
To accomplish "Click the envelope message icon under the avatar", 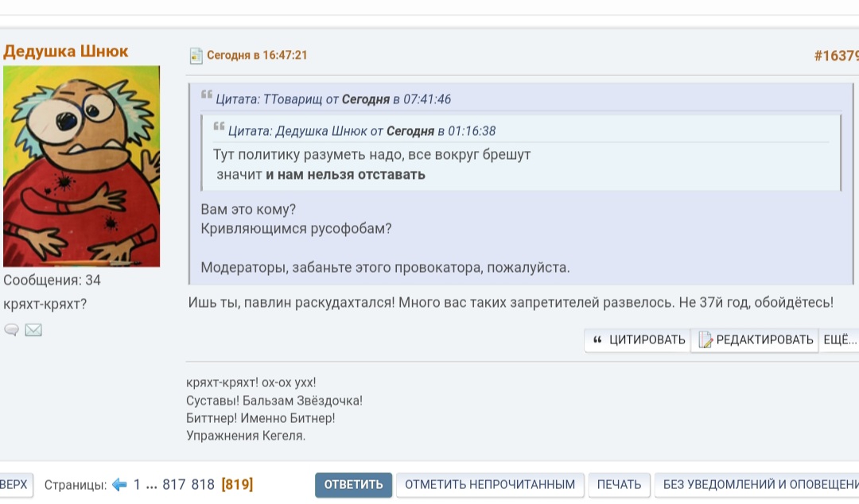I will click(x=33, y=330).
